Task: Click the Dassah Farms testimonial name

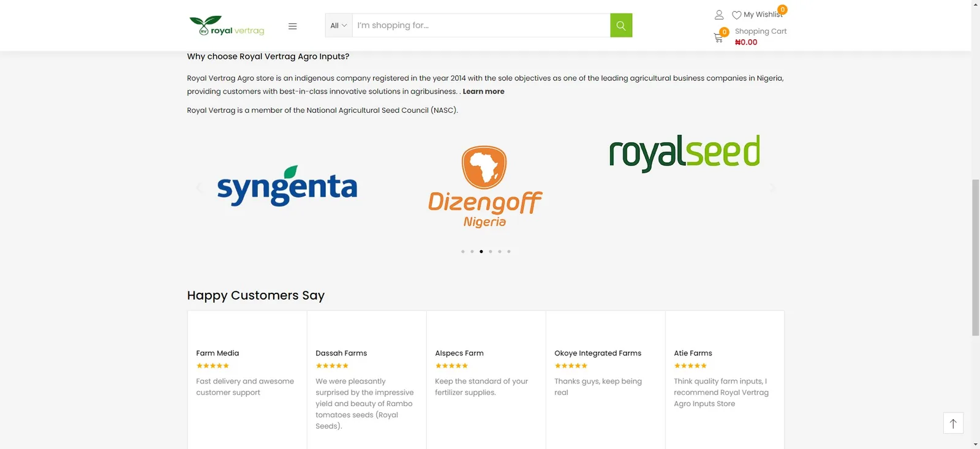Action: pos(341,353)
